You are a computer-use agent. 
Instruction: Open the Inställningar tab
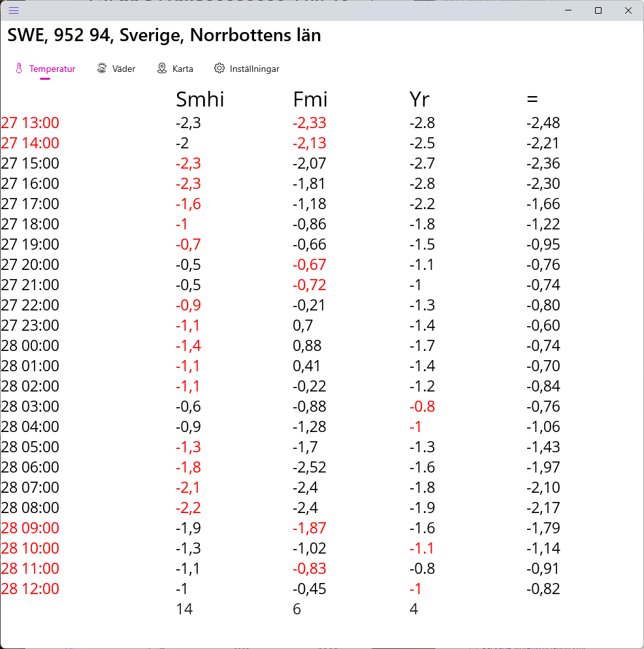pos(246,69)
